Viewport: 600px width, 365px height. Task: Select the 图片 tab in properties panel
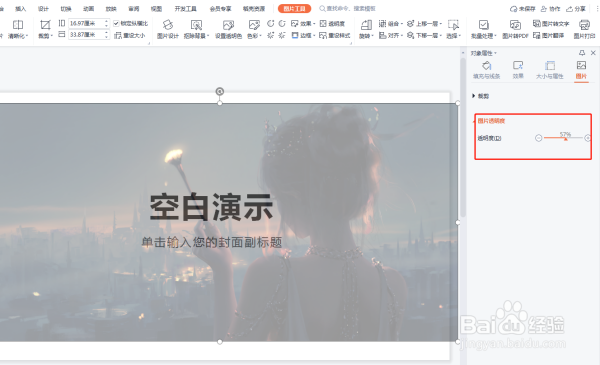point(581,70)
